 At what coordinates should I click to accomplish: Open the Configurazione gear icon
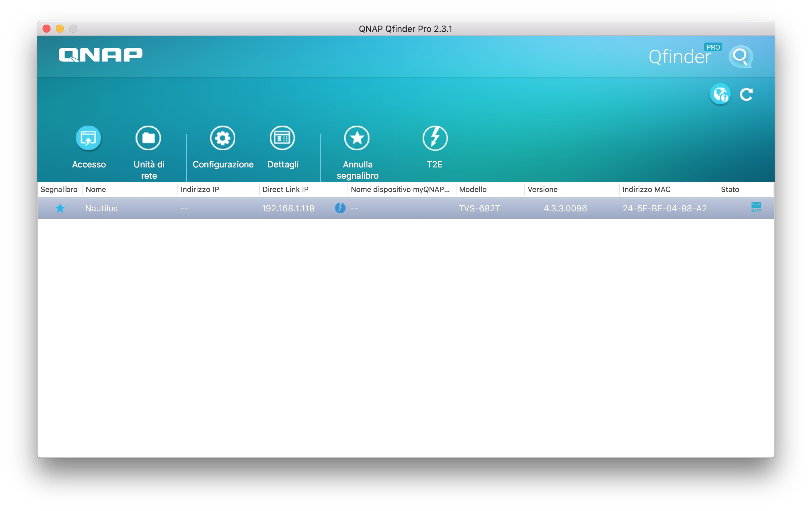click(223, 138)
